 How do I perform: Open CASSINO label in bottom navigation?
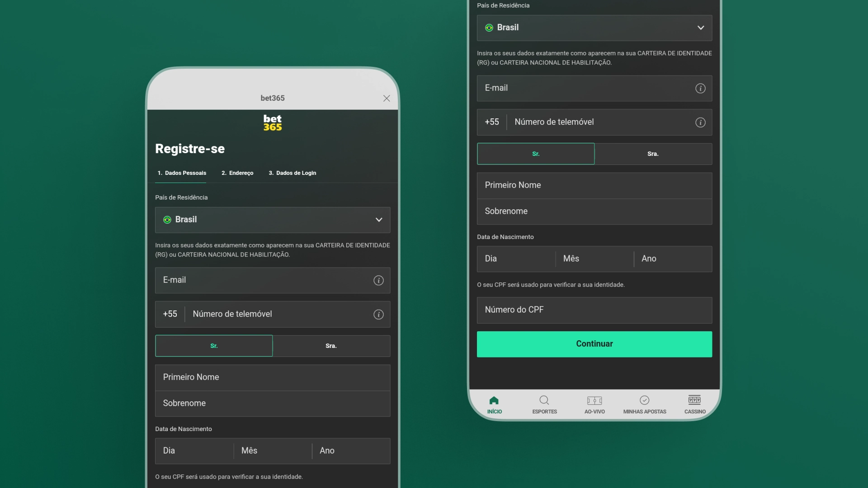point(695,412)
